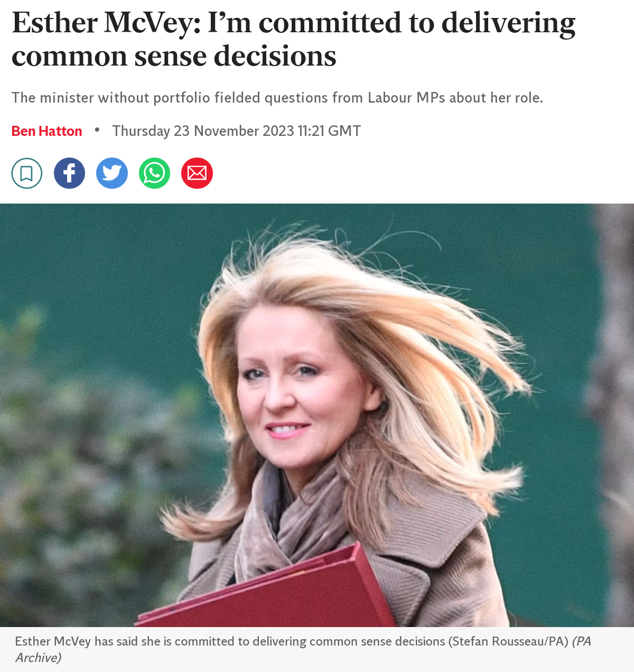Click the Stefan Rousseau/PA credit in caption
Viewport: 634px width, 672px height.
[508, 641]
